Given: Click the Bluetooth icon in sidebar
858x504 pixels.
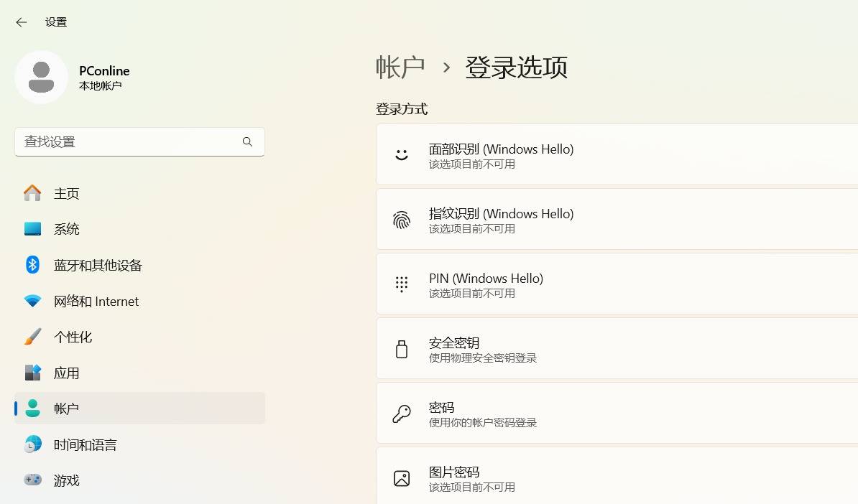Looking at the screenshot, I should 32,265.
